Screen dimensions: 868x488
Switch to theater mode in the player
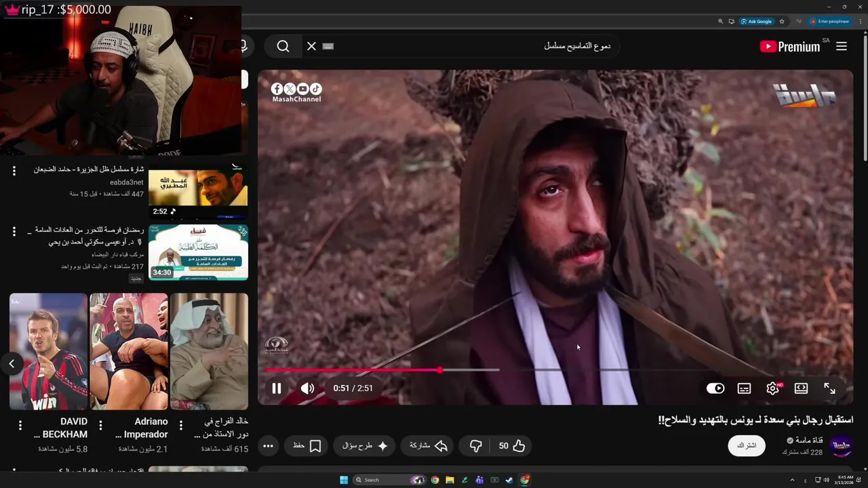pyautogui.click(x=801, y=388)
